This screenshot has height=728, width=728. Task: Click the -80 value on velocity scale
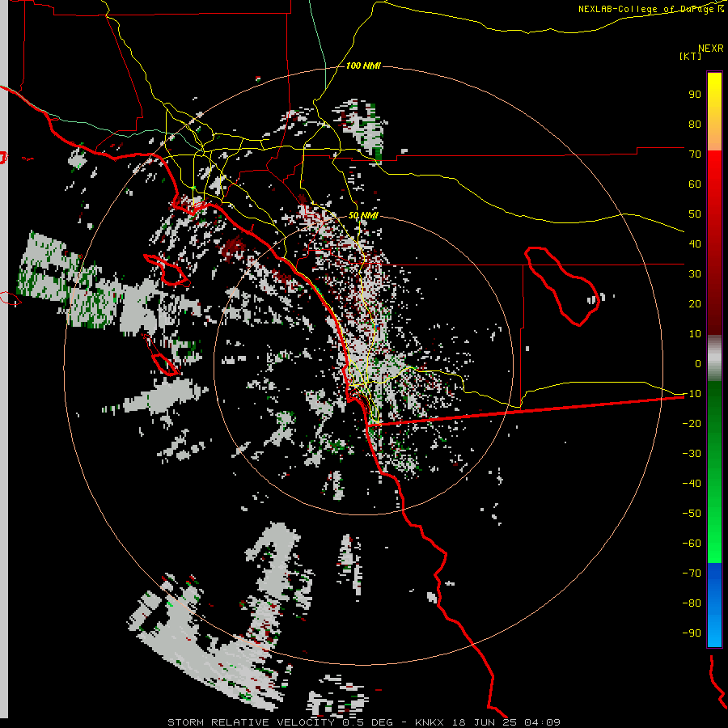(x=692, y=603)
